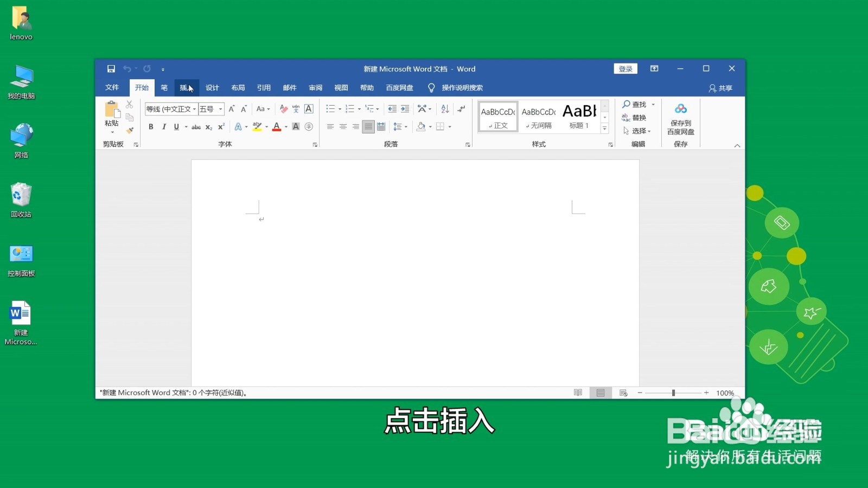Expand the numbered list dropdown arrow

(359, 109)
